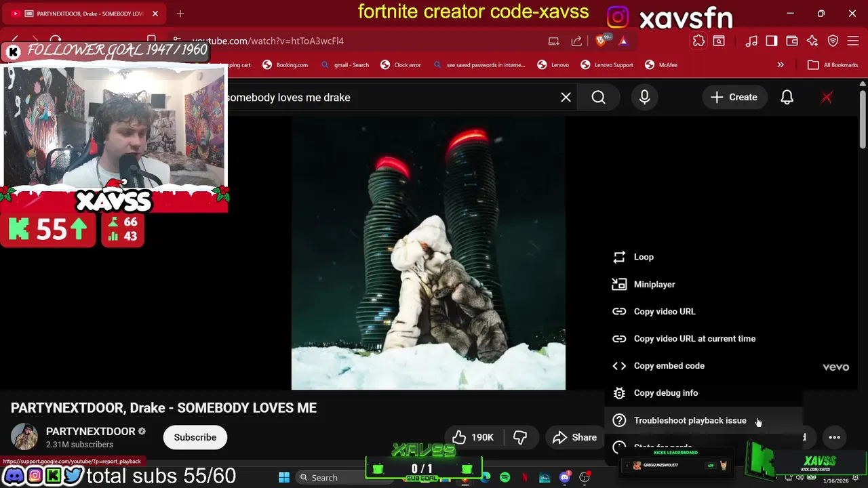
Task: Open the Clock error bookmark
Action: [x=401, y=65]
